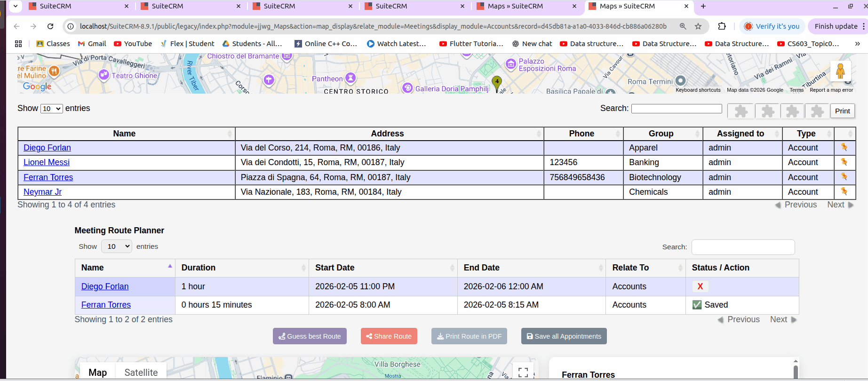This screenshot has width=868, height=381.
Task: Open Gmail bookmark
Action: [92, 44]
